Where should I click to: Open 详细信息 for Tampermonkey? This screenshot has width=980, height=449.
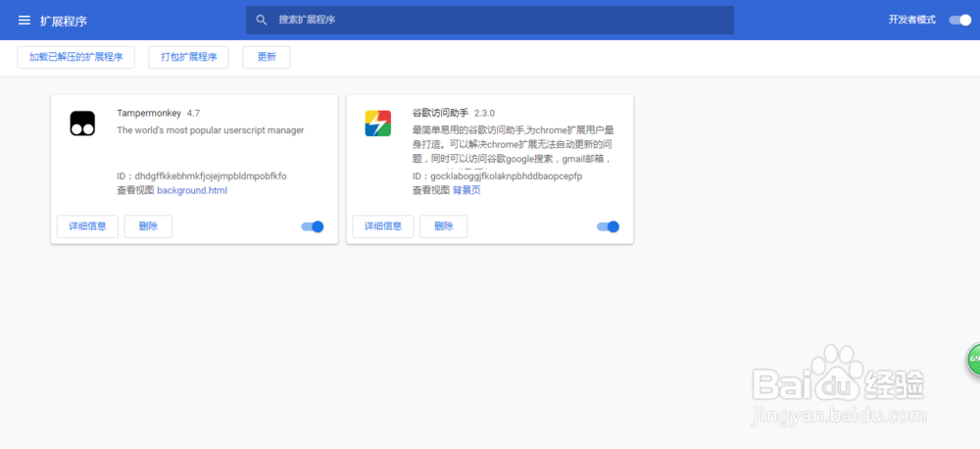coord(87,226)
